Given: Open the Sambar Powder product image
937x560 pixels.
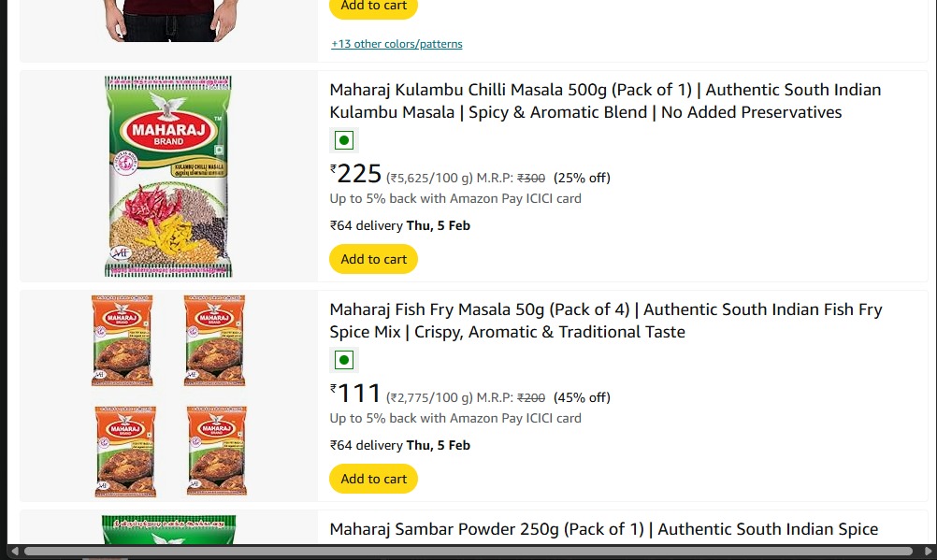Looking at the screenshot, I should coord(168,529).
